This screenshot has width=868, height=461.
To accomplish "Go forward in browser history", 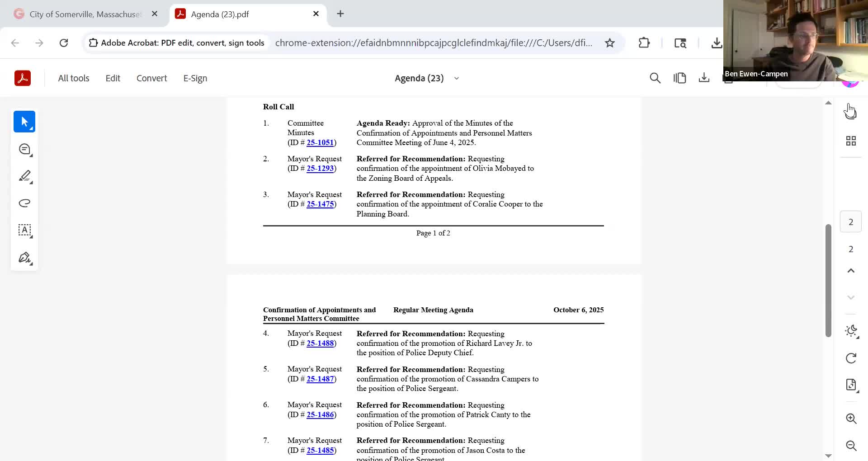I will click(x=39, y=43).
